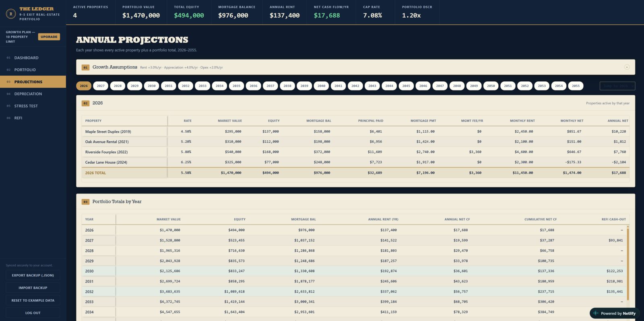Open the Refi page

33,118
